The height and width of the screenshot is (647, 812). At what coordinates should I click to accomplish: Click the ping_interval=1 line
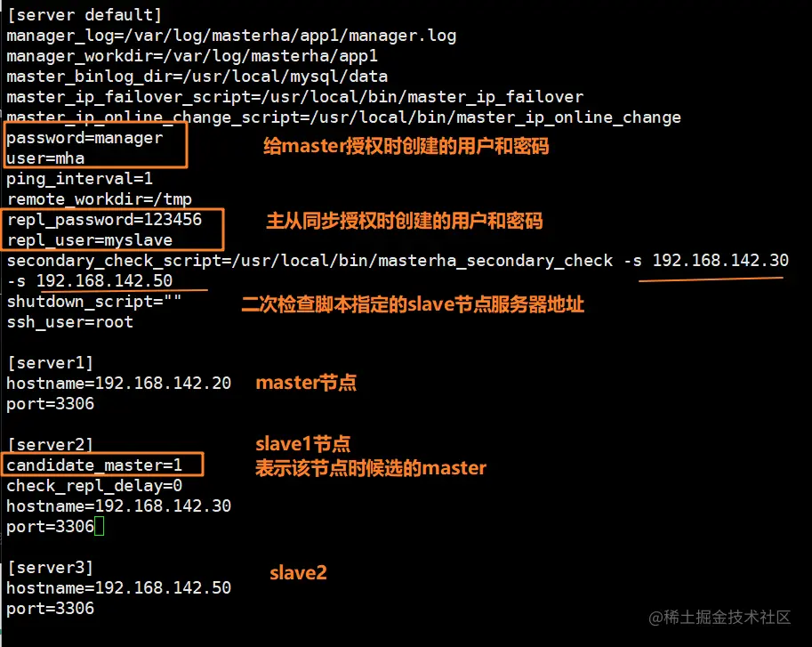click(x=80, y=179)
